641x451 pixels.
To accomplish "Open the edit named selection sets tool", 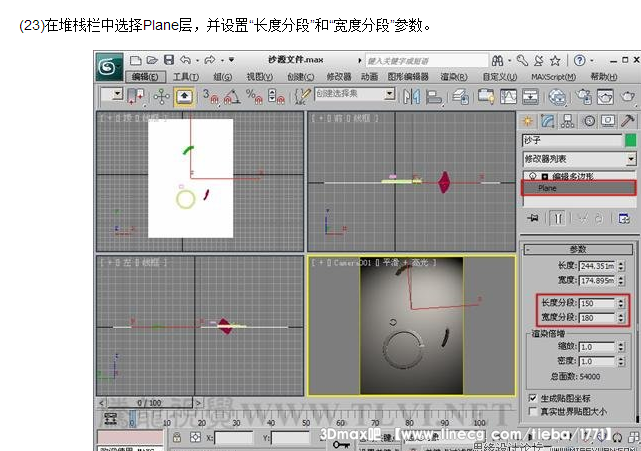I will [303, 97].
